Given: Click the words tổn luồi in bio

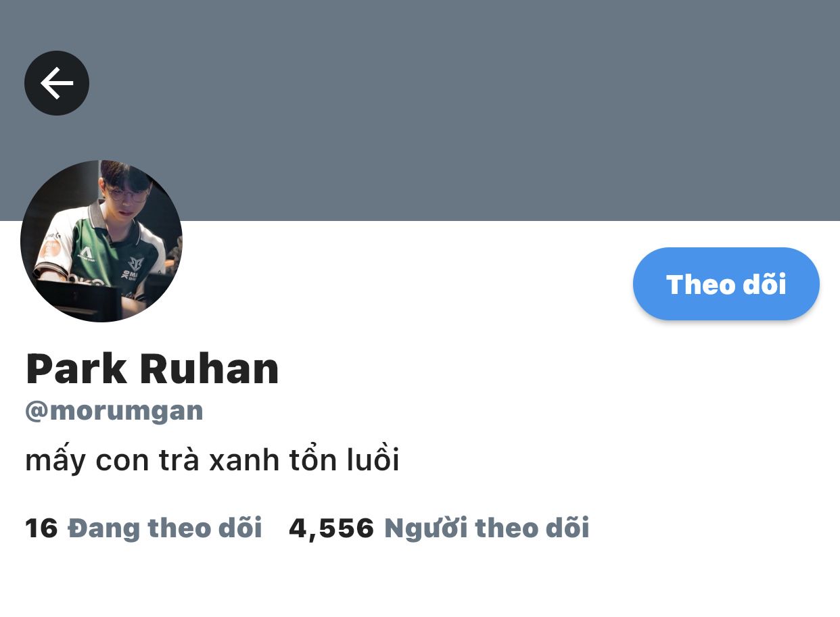Looking at the screenshot, I should pos(344,460).
